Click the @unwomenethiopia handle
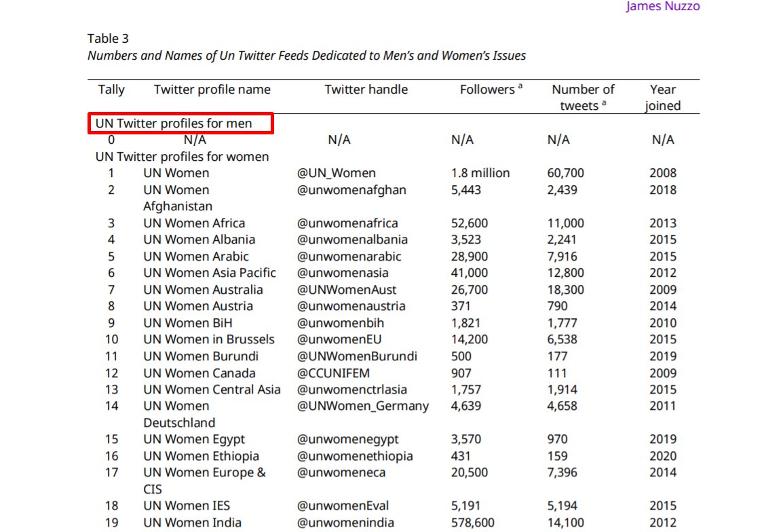Viewport: 783px width, 532px height. [x=355, y=457]
